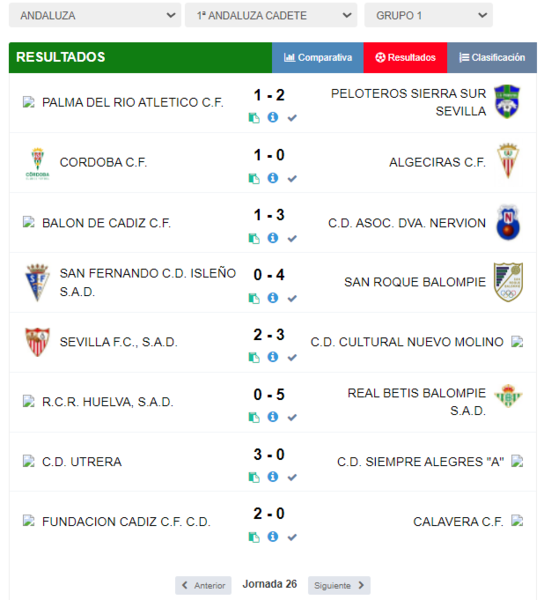Open the GRUPO 1 group selector
The width and height of the screenshot is (544, 600).
pyautogui.click(x=428, y=15)
